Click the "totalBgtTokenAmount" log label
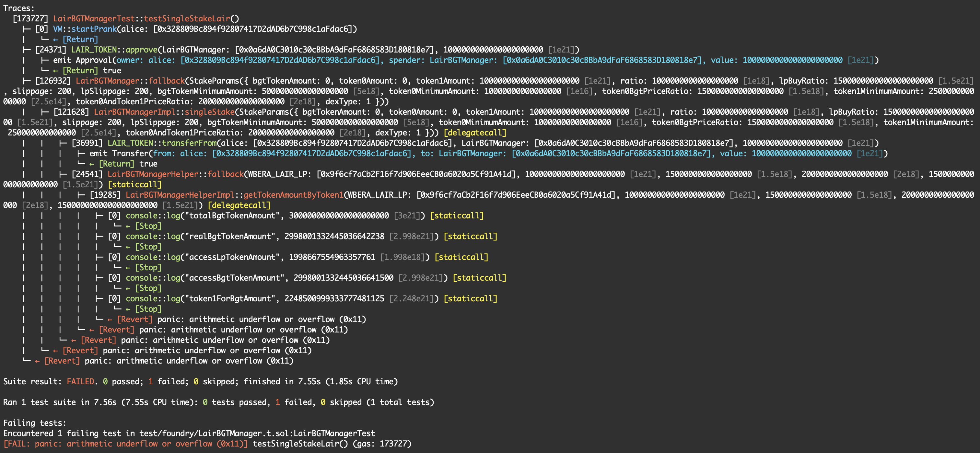Screen dimensions: 980x453 232,216
